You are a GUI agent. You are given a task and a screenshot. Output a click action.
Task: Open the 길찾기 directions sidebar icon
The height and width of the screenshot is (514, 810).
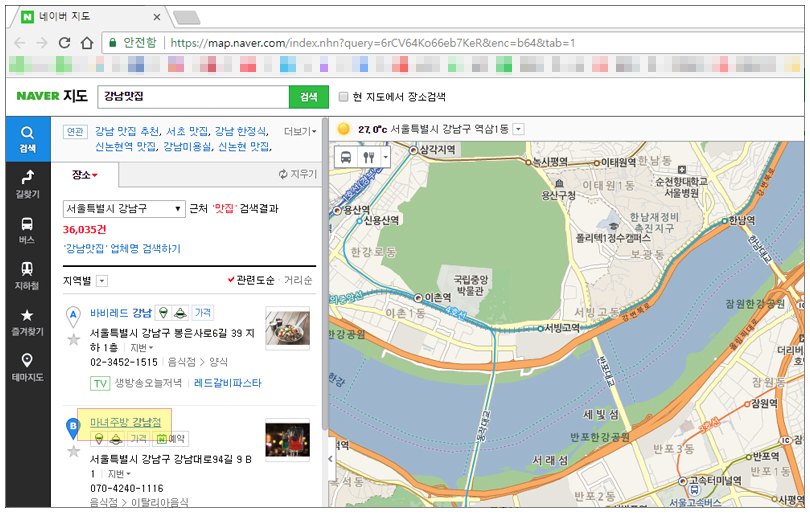(x=27, y=184)
